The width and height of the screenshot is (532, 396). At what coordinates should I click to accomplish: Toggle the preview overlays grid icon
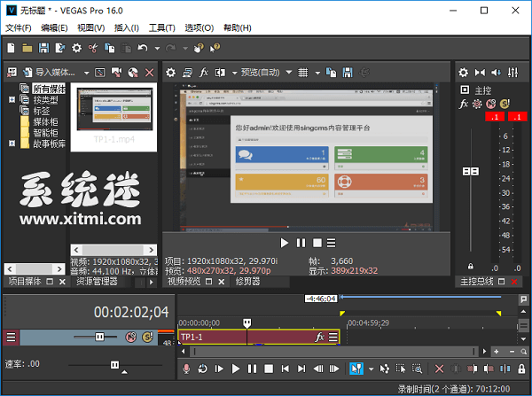302,73
